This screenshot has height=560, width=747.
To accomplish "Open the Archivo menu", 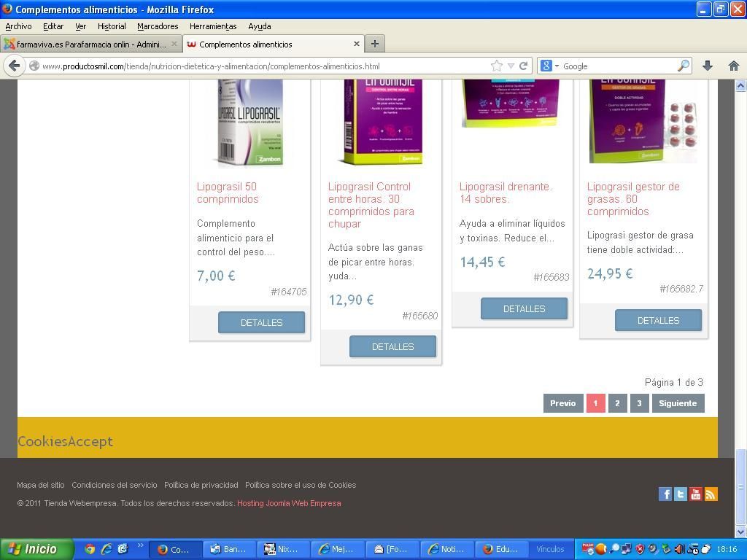I will 18,26.
